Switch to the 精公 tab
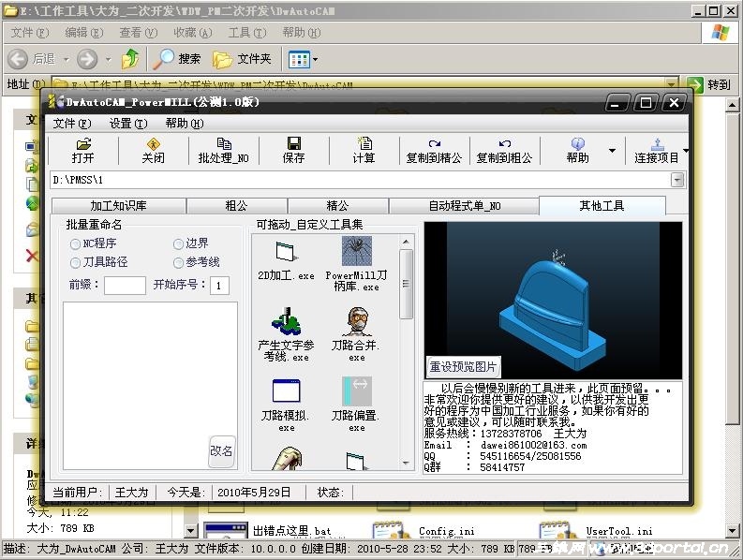Screen dimensions: 743x560 337,206
